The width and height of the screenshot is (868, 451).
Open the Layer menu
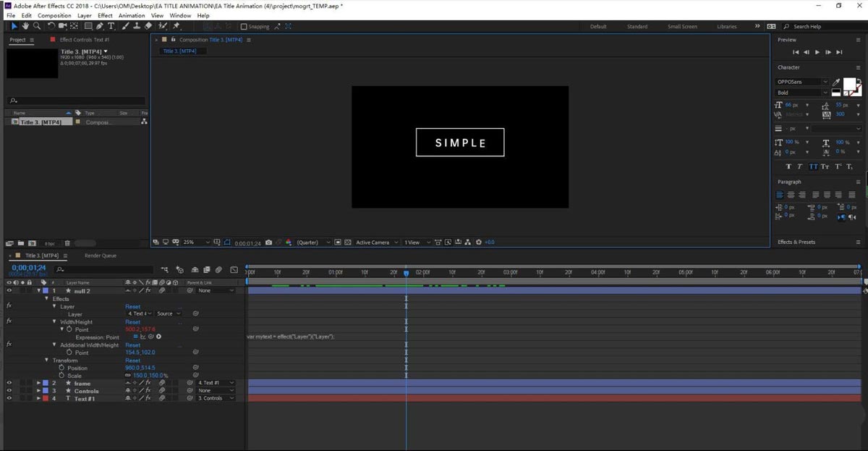tap(85, 15)
